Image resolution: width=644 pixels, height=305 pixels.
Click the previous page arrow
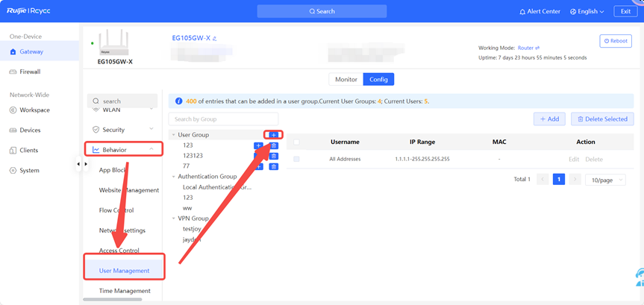(543, 180)
